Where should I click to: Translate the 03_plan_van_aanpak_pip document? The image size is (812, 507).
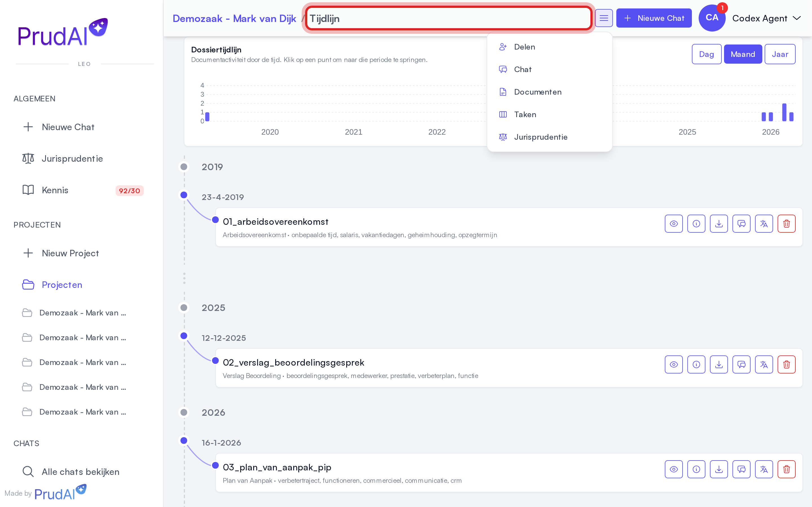(x=764, y=469)
